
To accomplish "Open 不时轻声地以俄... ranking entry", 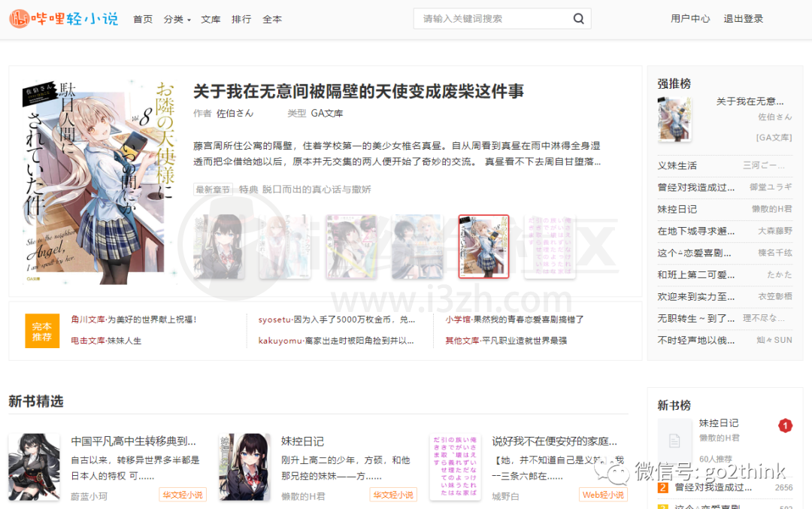I will (x=696, y=340).
